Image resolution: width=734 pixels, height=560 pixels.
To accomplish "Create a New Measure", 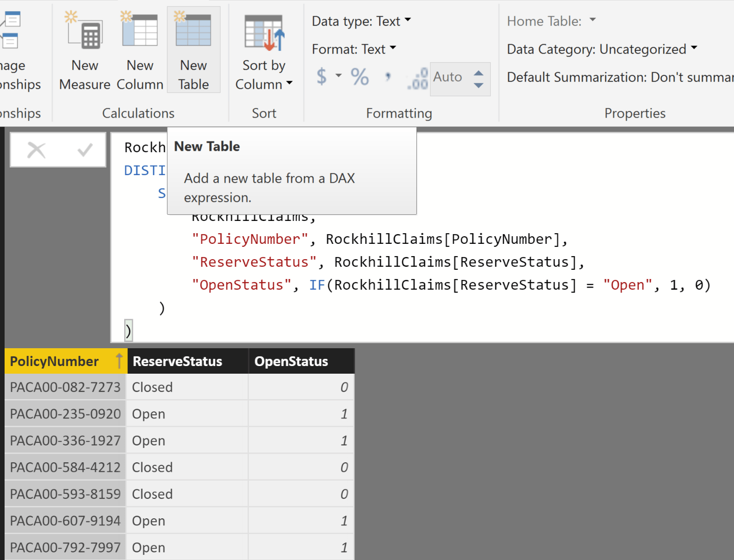I will point(84,48).
